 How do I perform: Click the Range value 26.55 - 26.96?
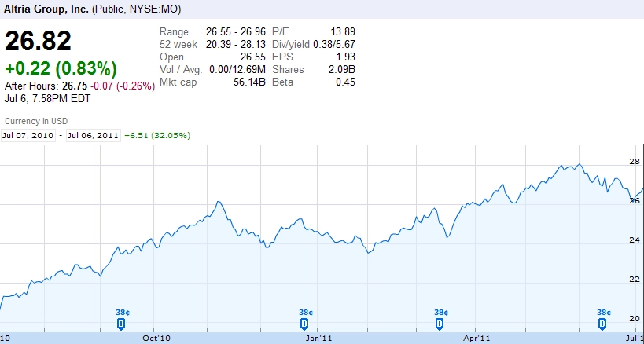[236, 31]
